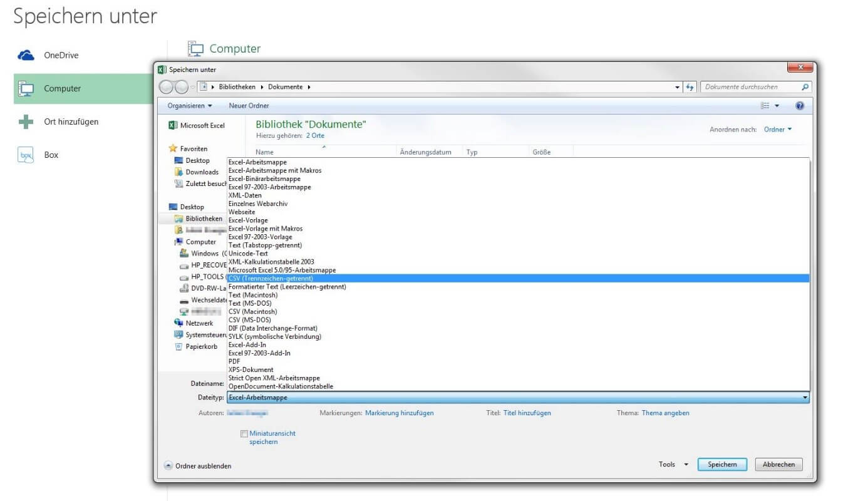This screenshot has width=868, height=501.
Task: Click the Neuer Ordner button
Action: point(249,106)
